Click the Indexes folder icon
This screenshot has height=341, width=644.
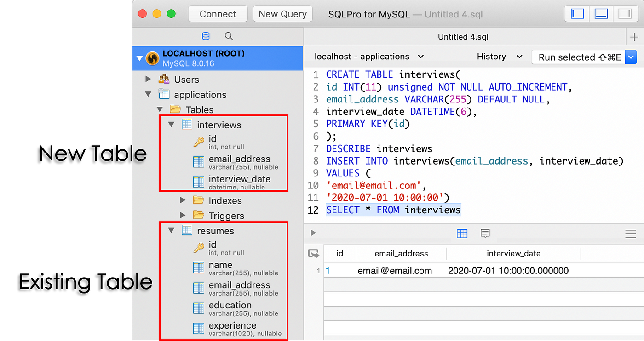(x=198, y=200)
